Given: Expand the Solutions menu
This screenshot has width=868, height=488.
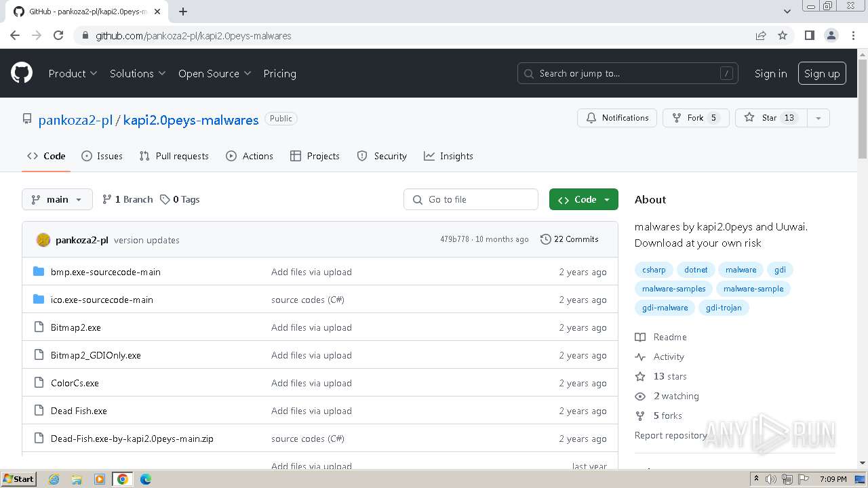Looking at the screenshot, I should [138, 73].
